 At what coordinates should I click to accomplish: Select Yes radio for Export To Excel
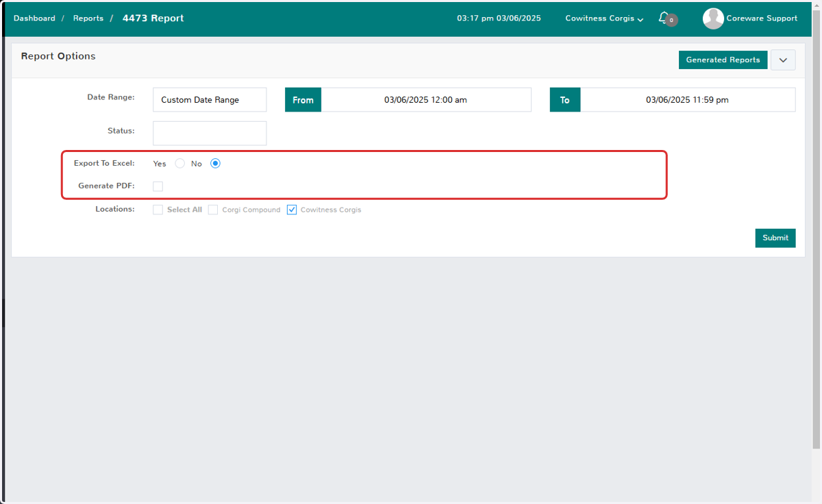click(x=180, y=164)
